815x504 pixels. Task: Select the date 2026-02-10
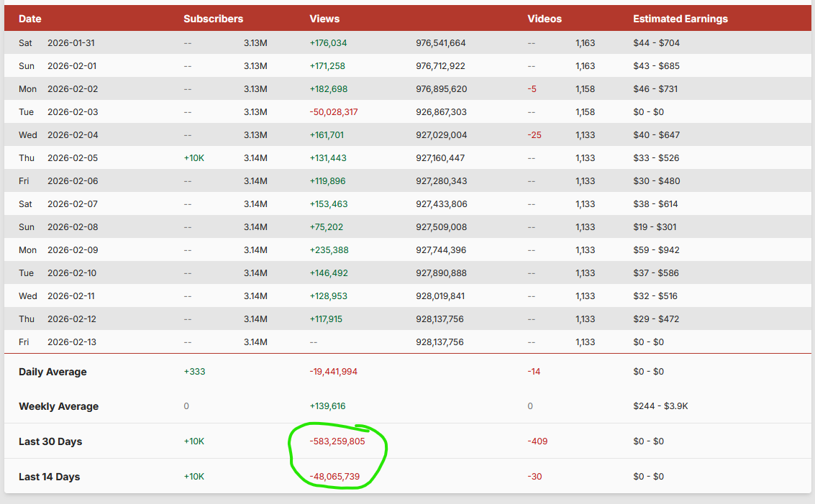(x=72, y=272)
